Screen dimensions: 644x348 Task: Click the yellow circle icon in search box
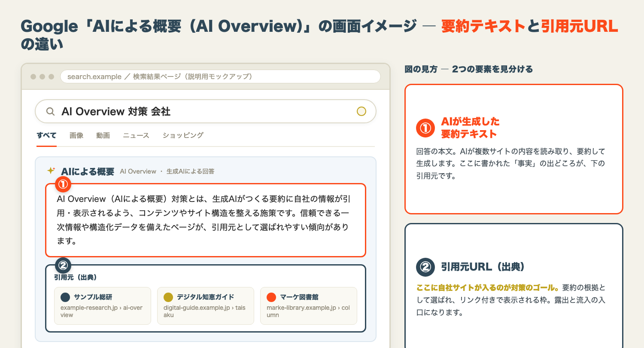click(361, 112)
